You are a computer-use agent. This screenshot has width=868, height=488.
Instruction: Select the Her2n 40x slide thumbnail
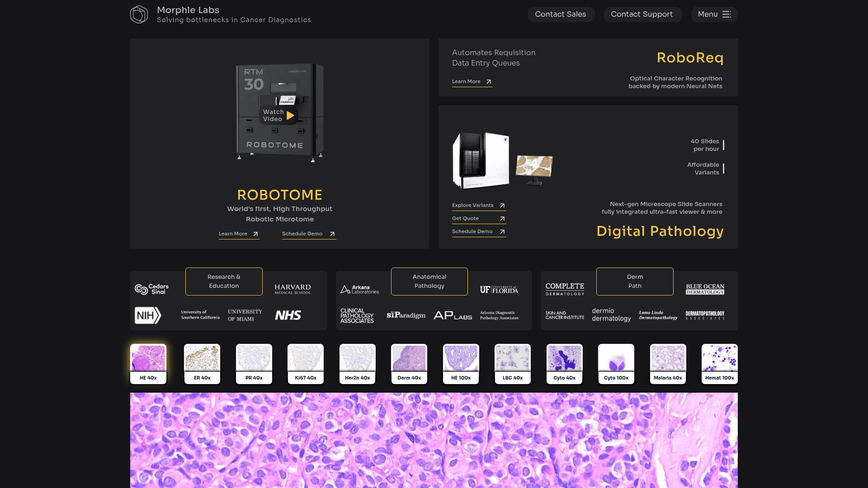[358, 364]
